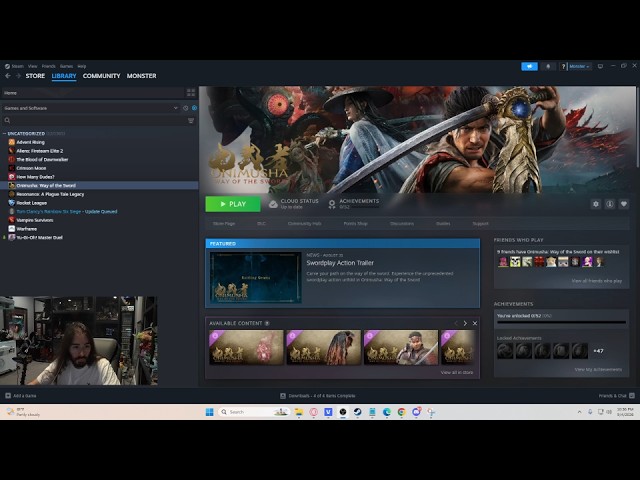Add game to favorites heart icon
The image size is (640, 480).
point(624,204)
